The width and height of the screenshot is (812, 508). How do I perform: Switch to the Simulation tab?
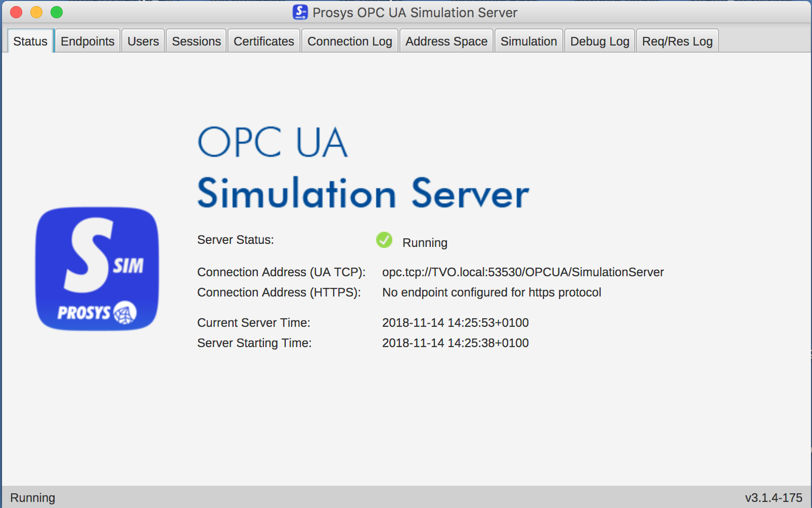(529, 41)
